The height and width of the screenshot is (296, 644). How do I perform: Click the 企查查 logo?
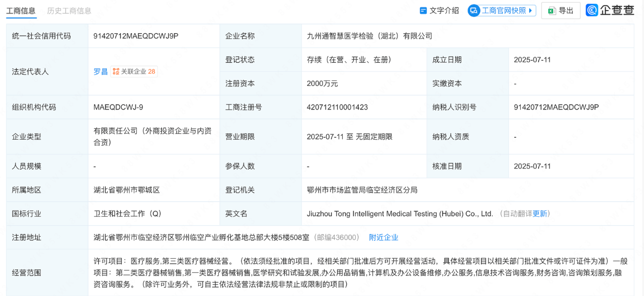pyautogui.click(x=610, y=10)
